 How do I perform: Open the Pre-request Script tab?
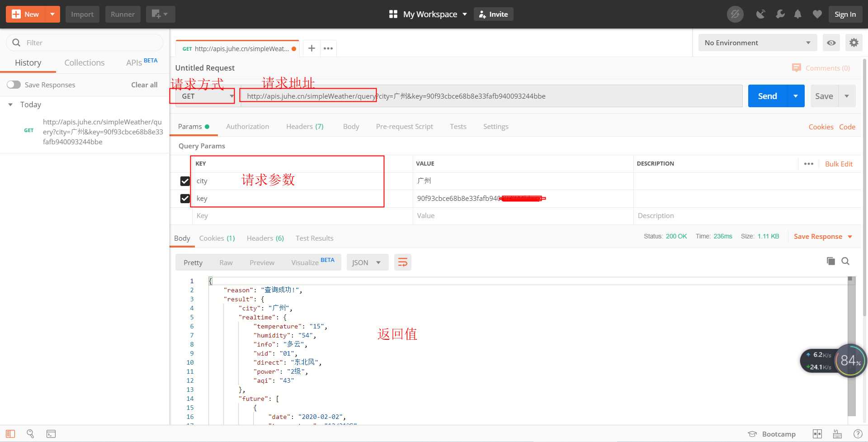pos(404,127)
